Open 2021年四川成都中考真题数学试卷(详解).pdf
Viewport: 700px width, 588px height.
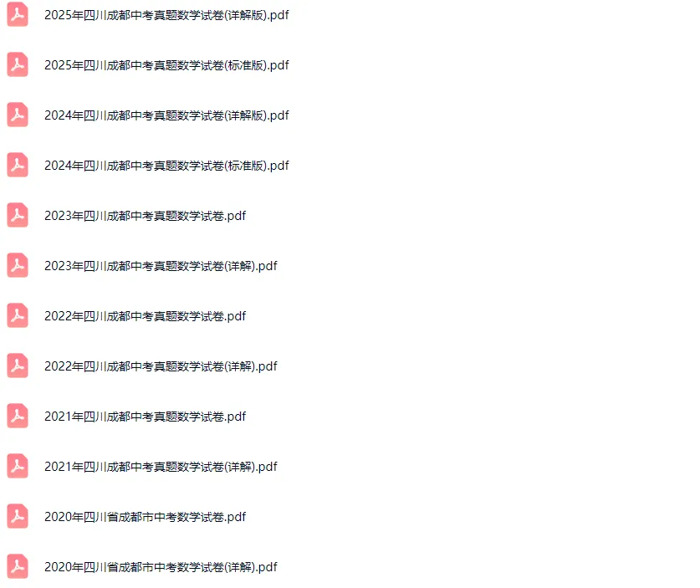click(x=161, y=467)
